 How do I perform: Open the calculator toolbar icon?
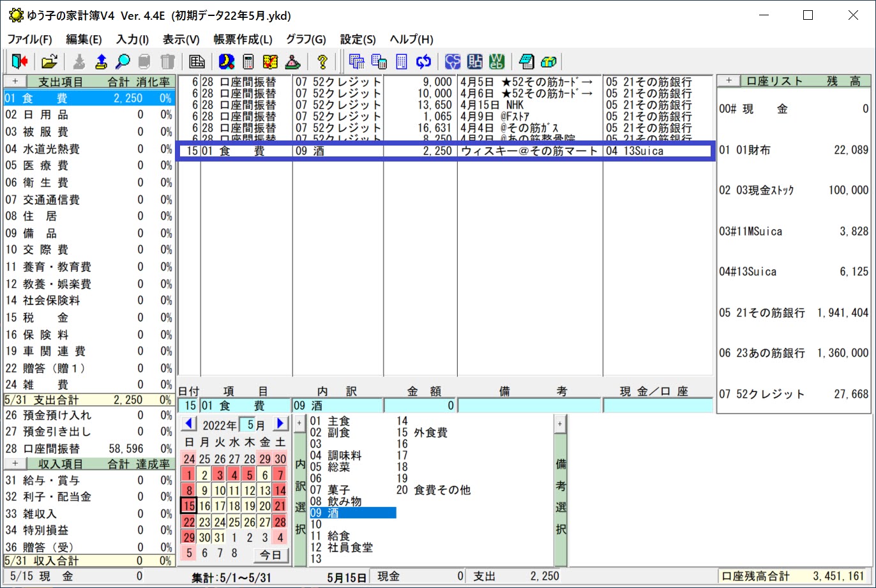pyautogui.click(x=248, y=62)
